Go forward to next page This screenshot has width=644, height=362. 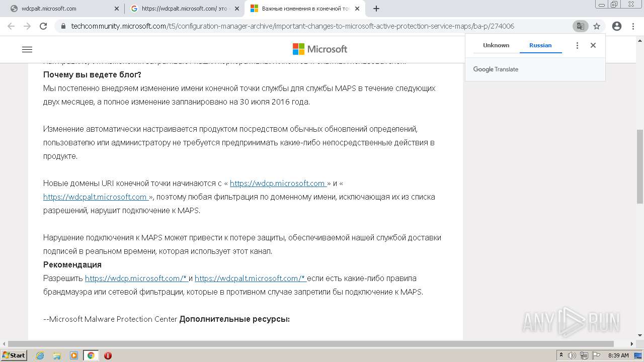point(27,26)
